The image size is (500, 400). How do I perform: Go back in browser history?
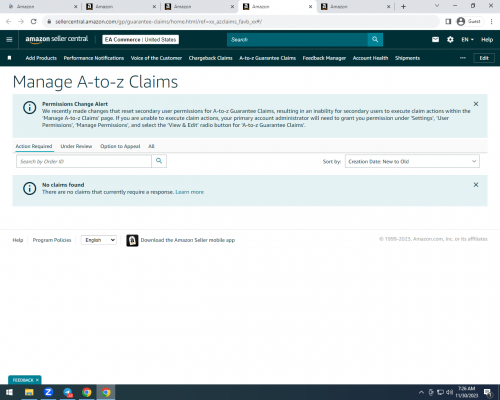click(9, 22)
